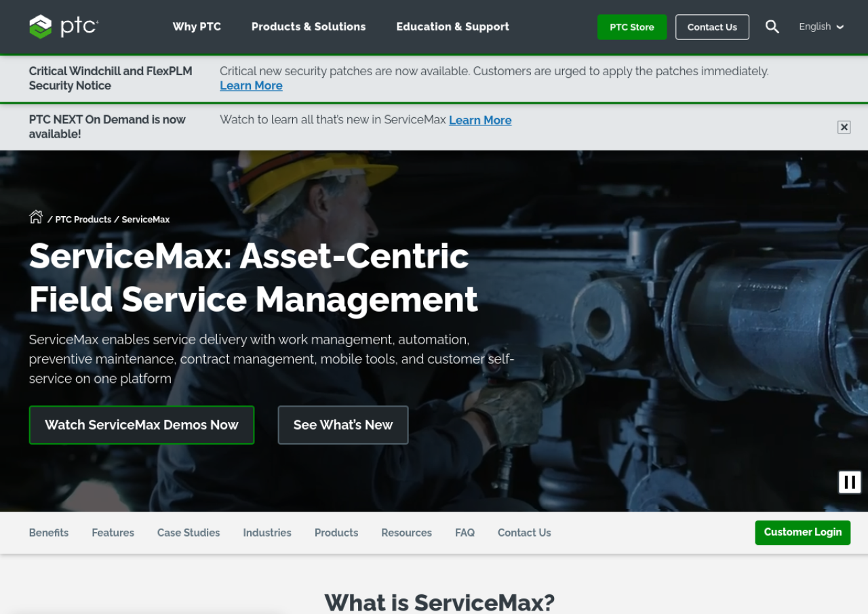Click the PTC Store button

coord(632,27)
